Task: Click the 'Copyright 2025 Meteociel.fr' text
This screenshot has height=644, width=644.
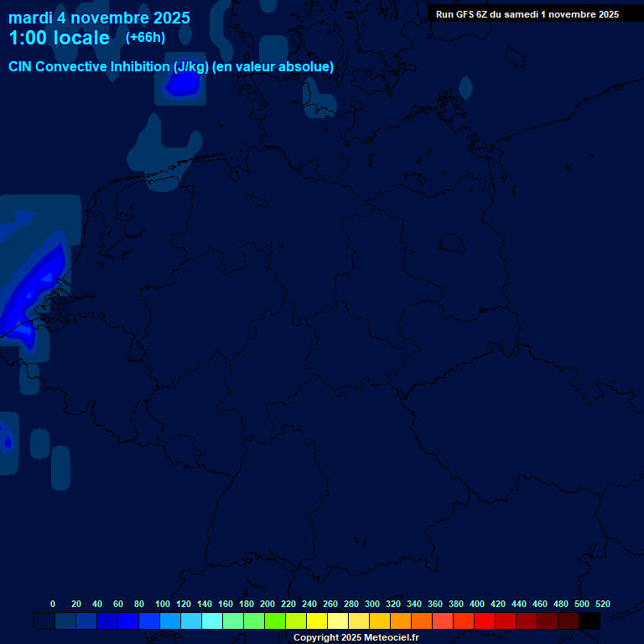Action: point(356,637)
